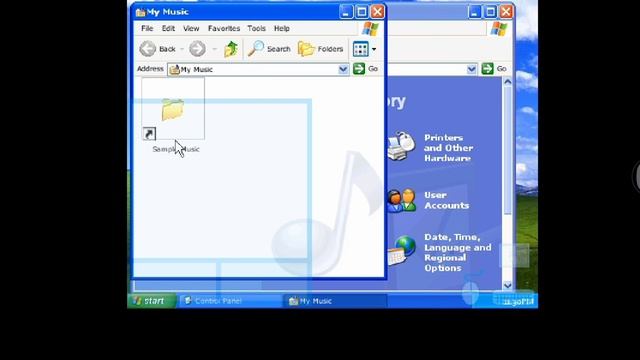Click the Printers and Other Hardware icon
The height and width of the screenshot is (360, 640).
click(x=401, y=146)
